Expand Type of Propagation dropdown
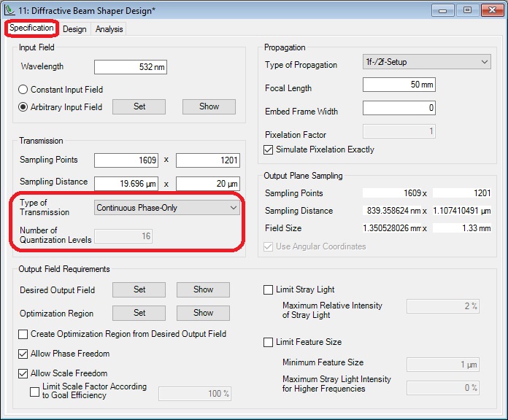The height and width of the screenshot is (420, 508). (x=426, y=62)
